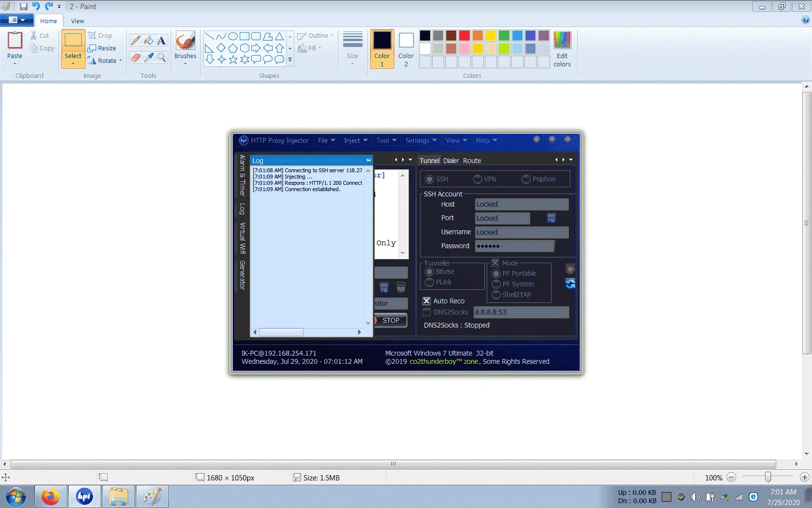Viewport: 812px width, 508px height.
Task: Open the Paint application menu button
Action: 17,20
